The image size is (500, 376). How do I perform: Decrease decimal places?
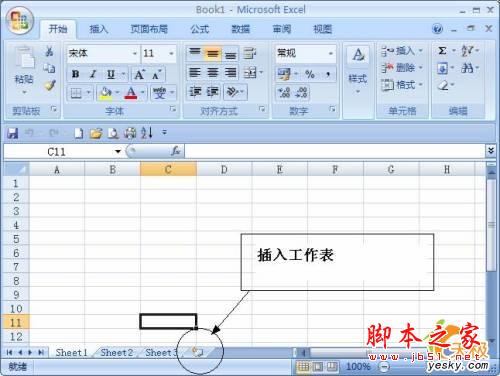click(302, 92)
